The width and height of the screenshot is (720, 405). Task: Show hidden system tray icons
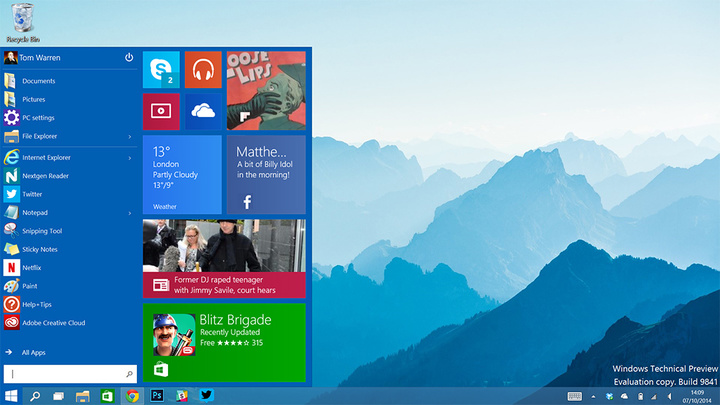click(x=594, y=396)
